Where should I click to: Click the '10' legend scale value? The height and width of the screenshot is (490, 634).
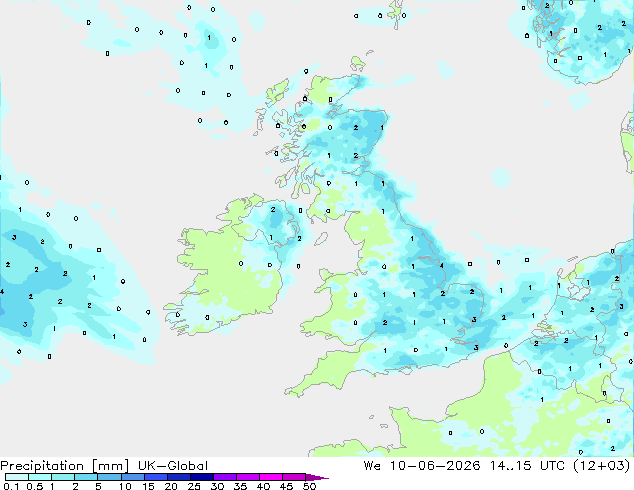pyautogui.click(x=125, y=486)
